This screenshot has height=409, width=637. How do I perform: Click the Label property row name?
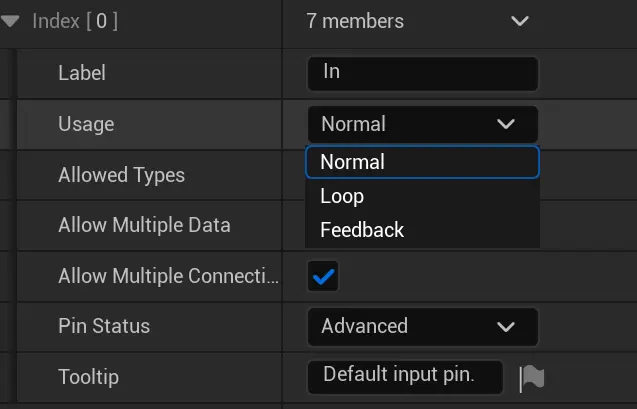point(82,73)
